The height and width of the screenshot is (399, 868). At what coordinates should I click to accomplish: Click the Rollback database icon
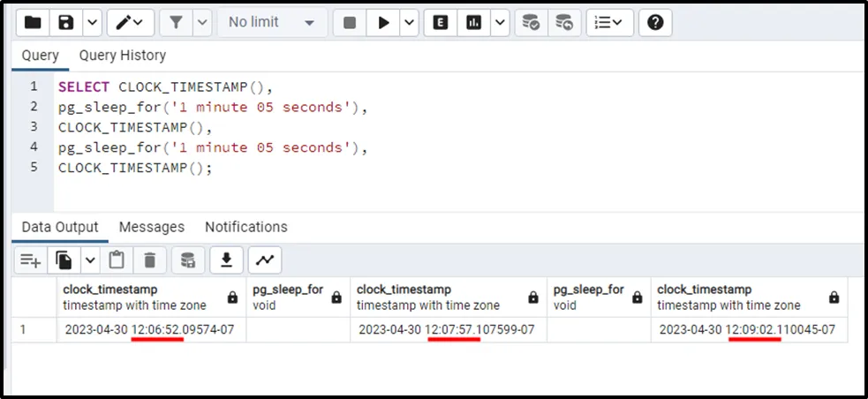563,23
